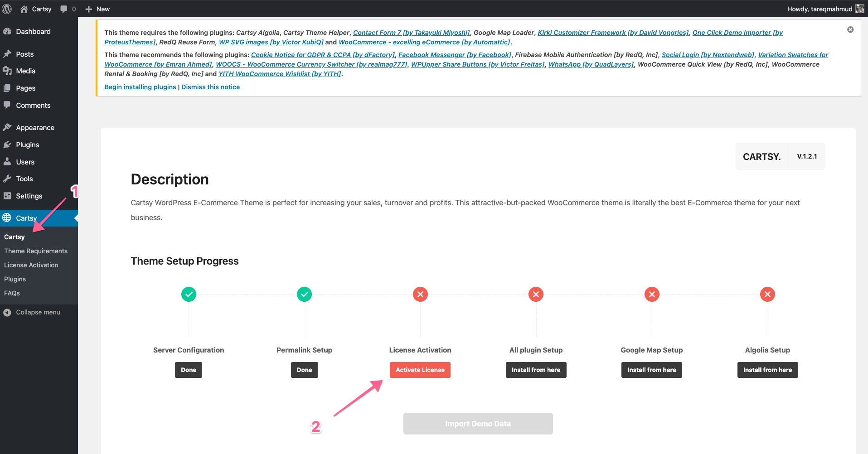Click the Appearance paintbrush icon
868x454 pixels.
pyautogui.click(x=7, y=127)
